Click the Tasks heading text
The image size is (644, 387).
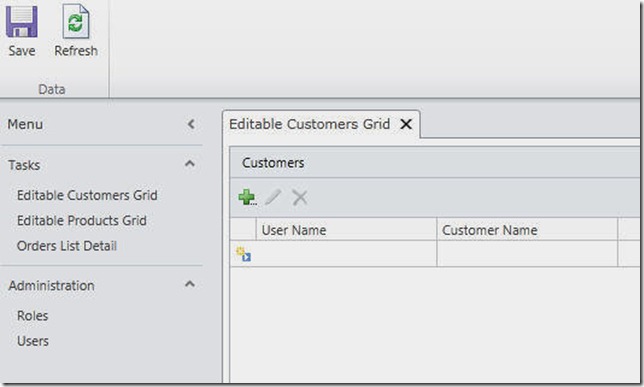point(24,165)
